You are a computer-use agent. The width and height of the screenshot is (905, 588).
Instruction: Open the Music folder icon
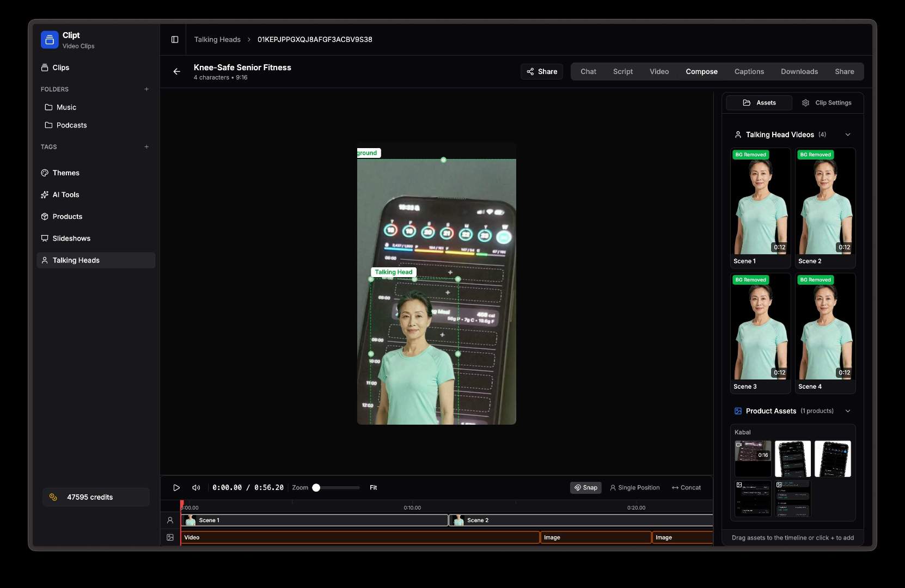[x=48, y=107]
